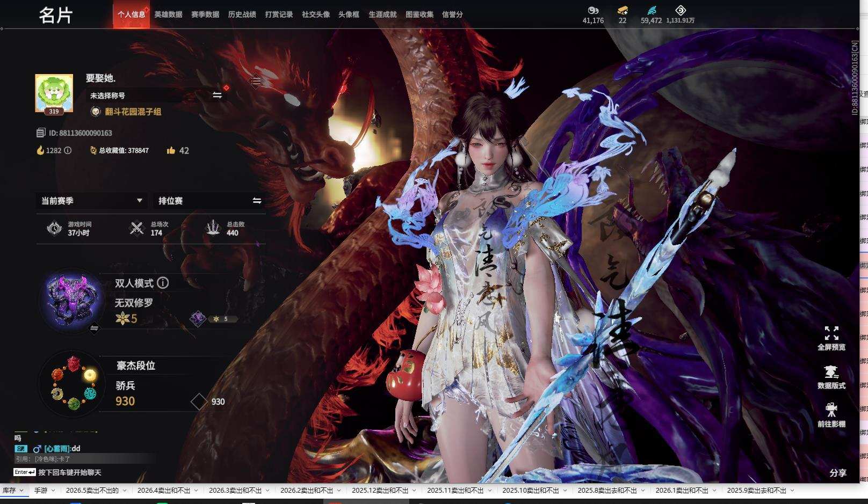Switch to the 英雄数据 tab
Image resolution: width=868 pixels, height=504 pixels.
point(168,14)
